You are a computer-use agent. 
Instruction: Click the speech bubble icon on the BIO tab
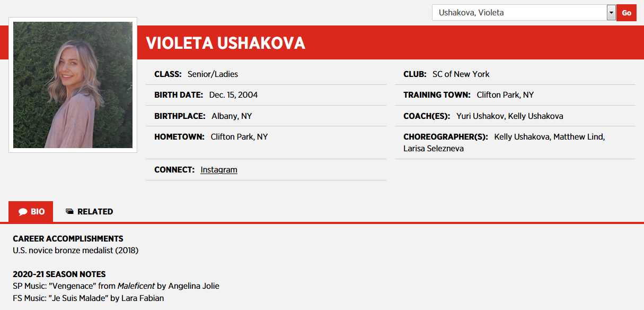point(23,212)
